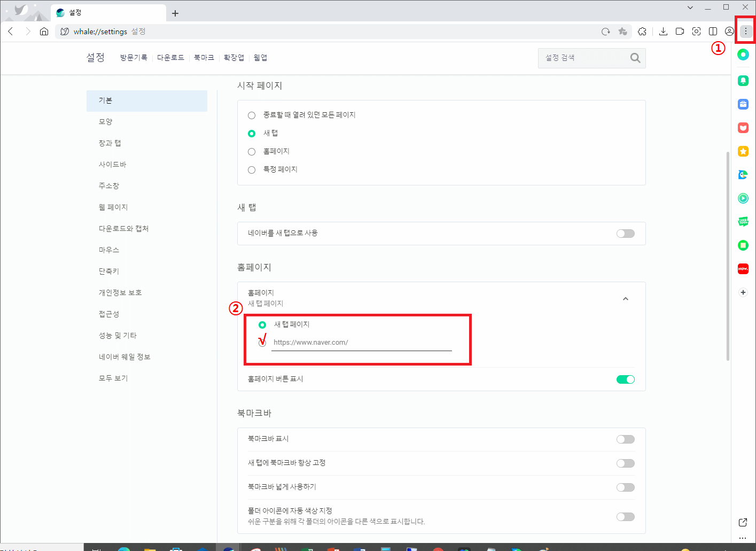
Task: Select 마우스 in the settings sidebar
Action: click(x=109, y=250)
